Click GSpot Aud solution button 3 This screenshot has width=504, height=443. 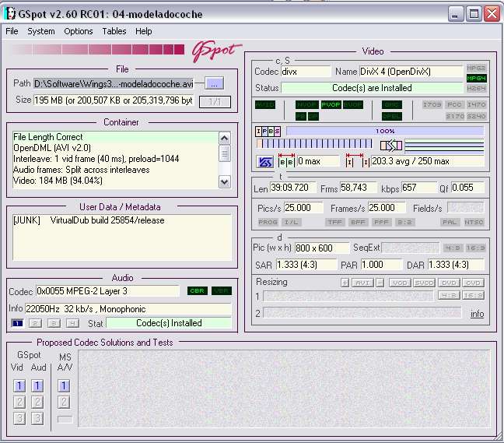click(37, 418)
